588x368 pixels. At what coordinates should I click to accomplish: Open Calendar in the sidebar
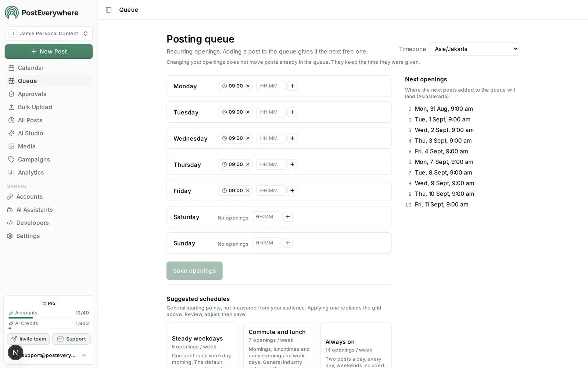[x=49, y=68]
